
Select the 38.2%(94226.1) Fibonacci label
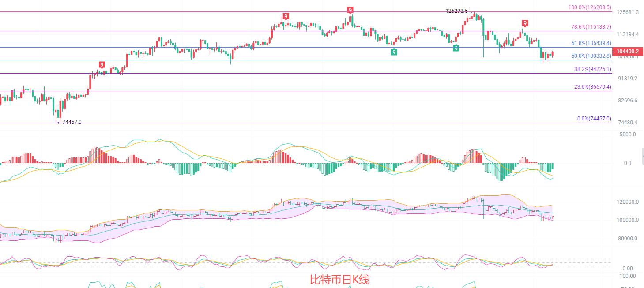click(592, 69)
